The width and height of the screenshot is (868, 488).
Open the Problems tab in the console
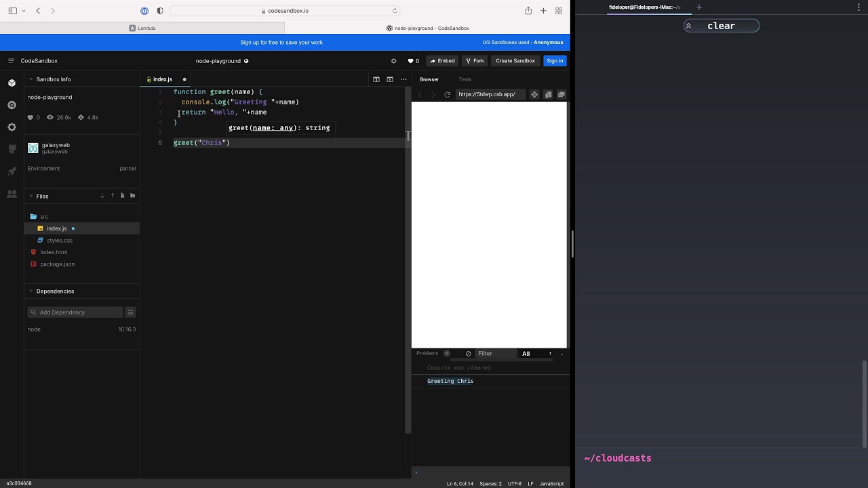coord(427,354)
